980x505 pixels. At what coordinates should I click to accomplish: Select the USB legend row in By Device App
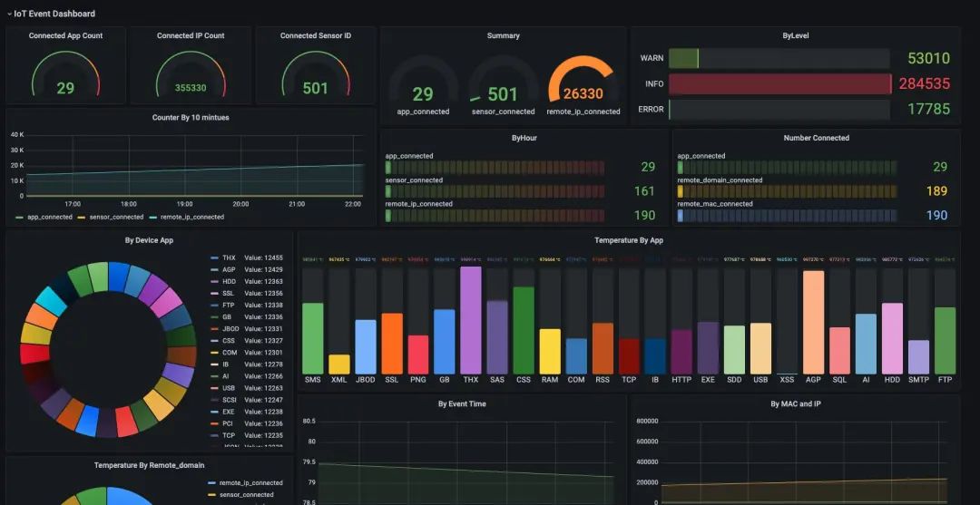click(x=247, y=388)
